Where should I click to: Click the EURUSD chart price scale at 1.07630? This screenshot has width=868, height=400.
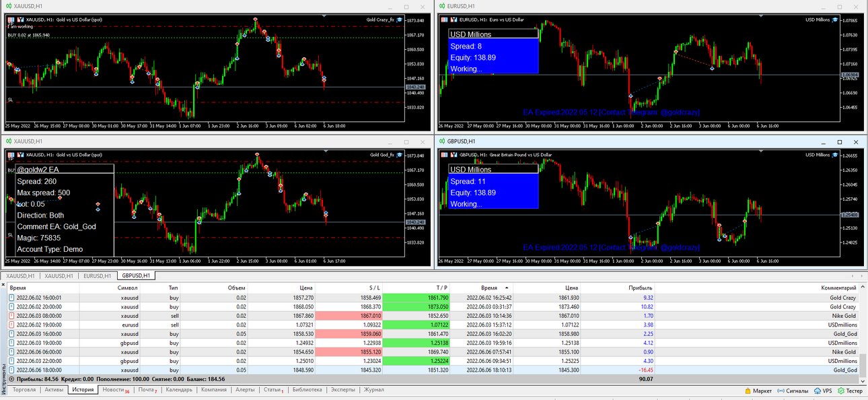pos(851,35)
